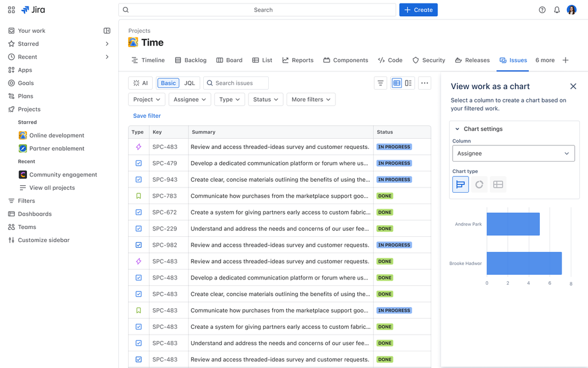This screenshot has width=588, height=368.
Task: Toggle the grid view layout button
Action: pyautogui.click(x=396, y=83)
